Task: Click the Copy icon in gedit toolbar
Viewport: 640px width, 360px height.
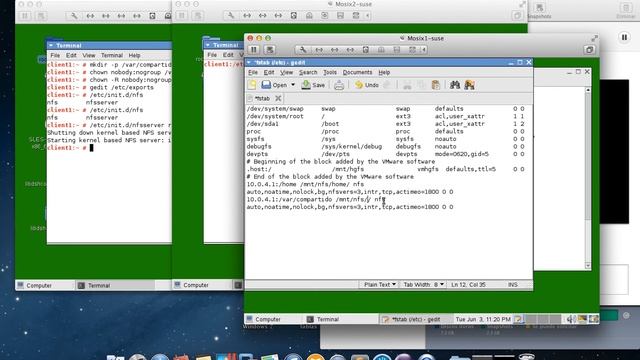Action: coord(421,85)
